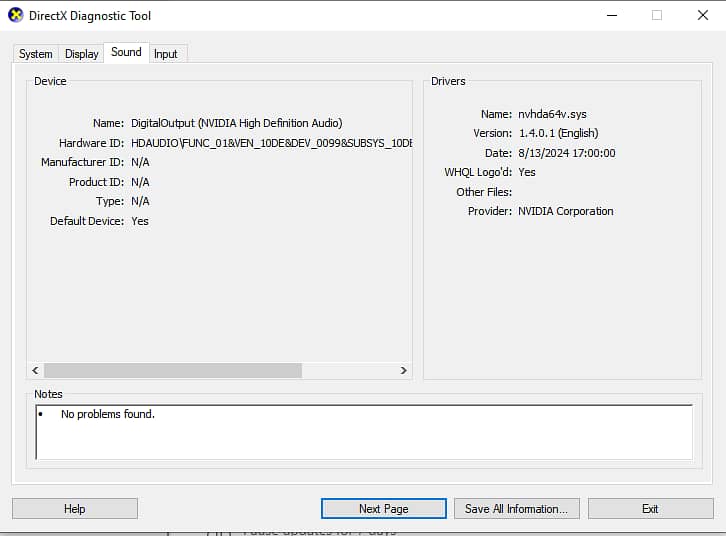
Task: Click the No problems found note
Action: 108,414
